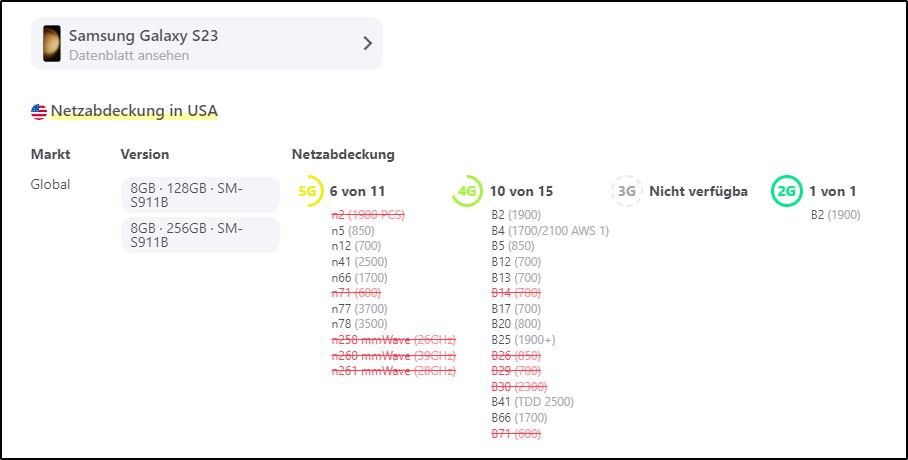This screenshot has width=908, height=460.
Task: Click the n258 mmWave band entry
Action: [393, 340]
